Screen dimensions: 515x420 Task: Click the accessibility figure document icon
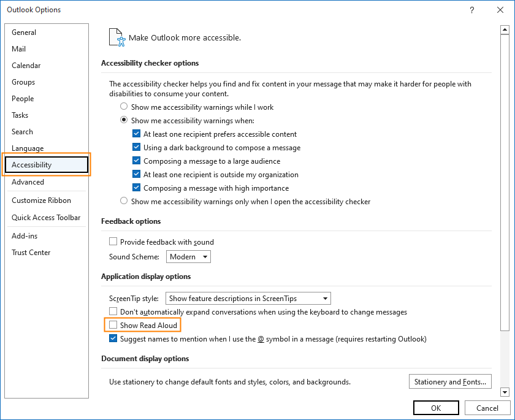116,37
